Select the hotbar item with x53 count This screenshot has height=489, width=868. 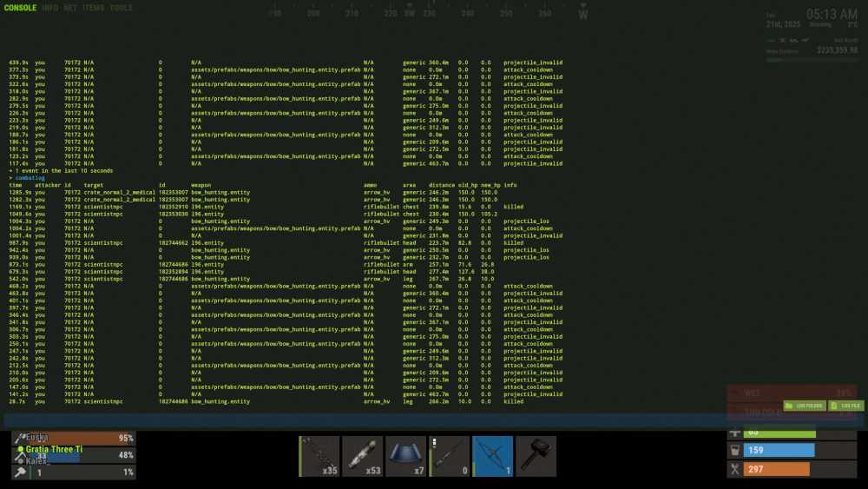click(x=363, y=457)
